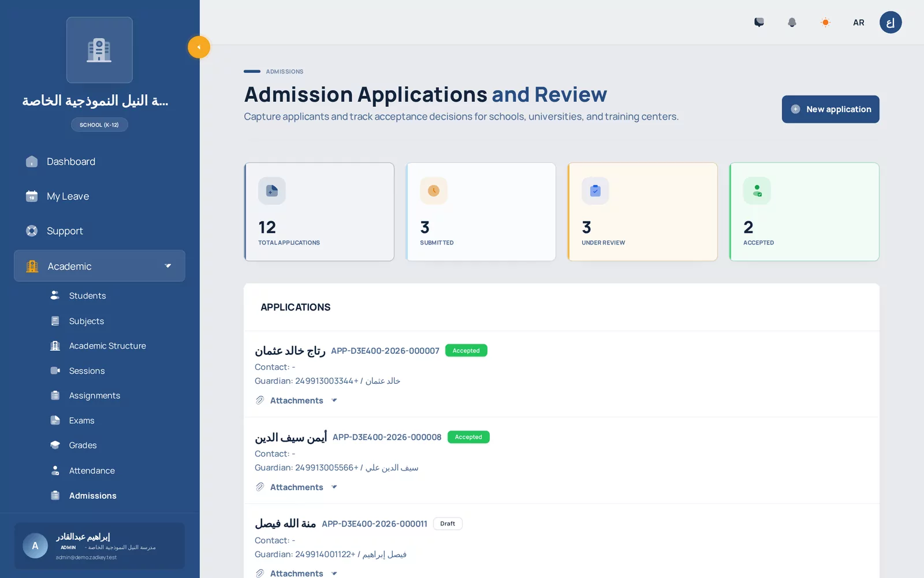Viewport: 924px width, 578px height.
Task: Open the chat messages icon in the header
Action: pos(759,23)
